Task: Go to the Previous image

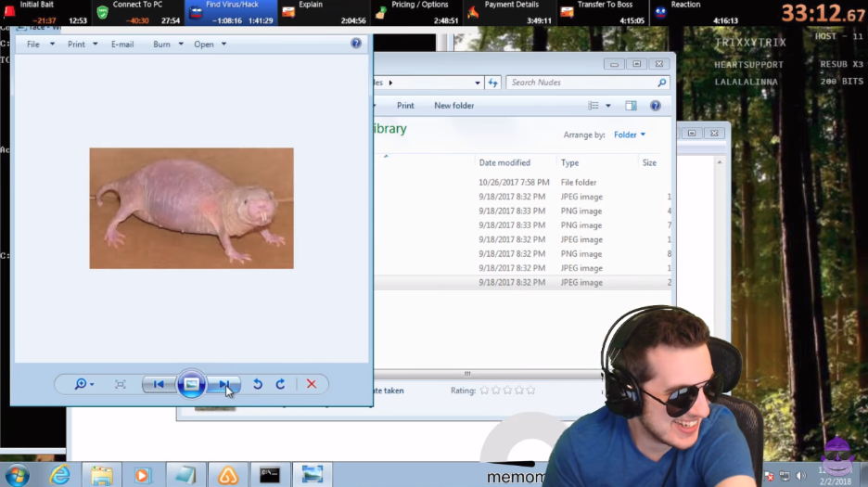Action: 159,384
